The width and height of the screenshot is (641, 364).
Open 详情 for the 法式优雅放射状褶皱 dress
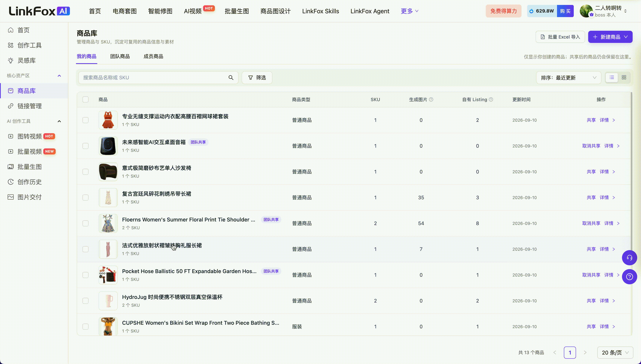(x=604, y=249)
